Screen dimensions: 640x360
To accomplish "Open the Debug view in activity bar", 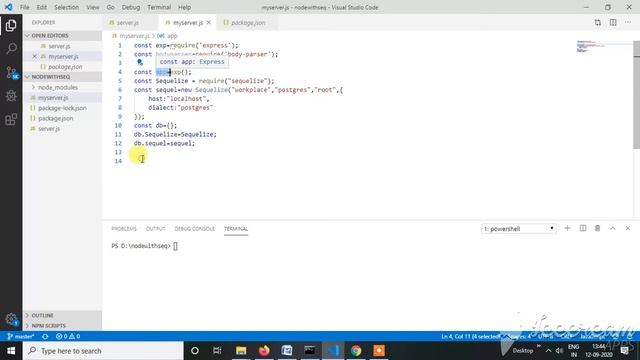I will coord(11,96).
